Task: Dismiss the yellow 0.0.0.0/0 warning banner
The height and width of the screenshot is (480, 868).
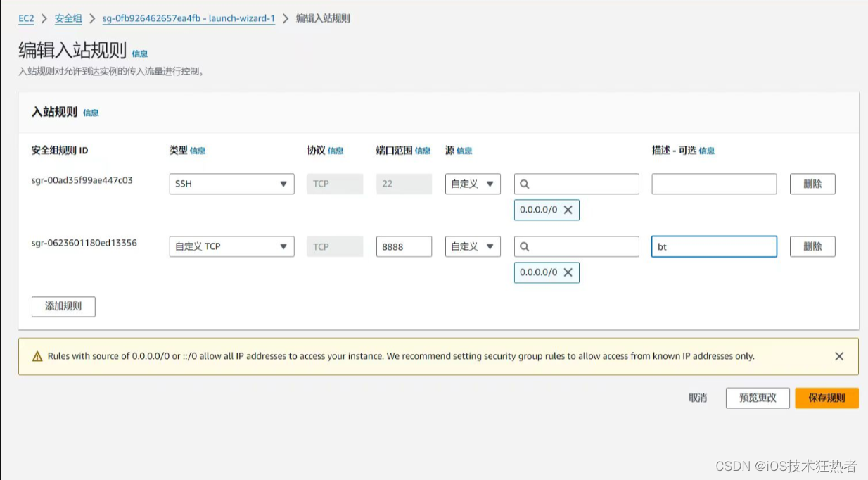Action: pyautogui.click(x=839, y=356)
